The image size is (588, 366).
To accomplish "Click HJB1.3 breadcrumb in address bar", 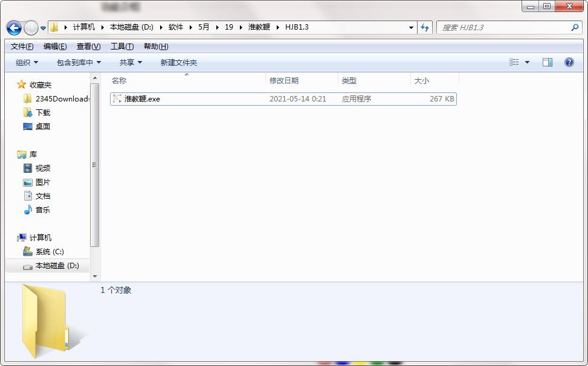I will click(297, 27).
